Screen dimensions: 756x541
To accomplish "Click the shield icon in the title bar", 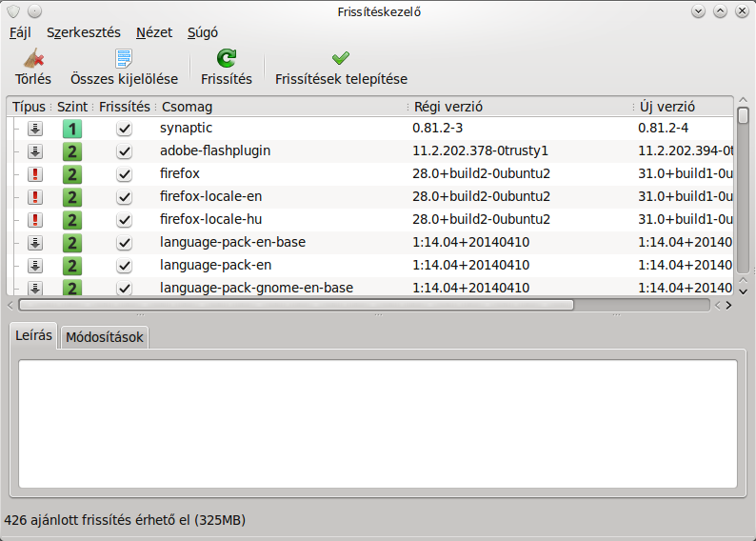I will [13, 11].
